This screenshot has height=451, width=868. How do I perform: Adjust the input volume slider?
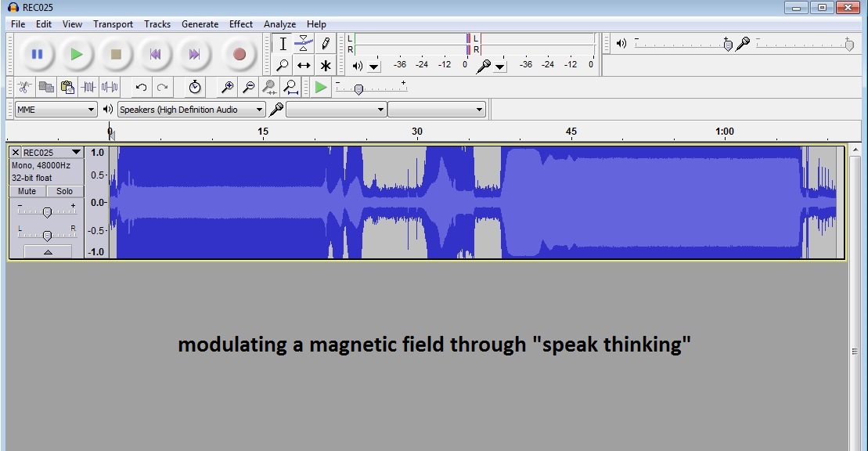coord(805,45)
